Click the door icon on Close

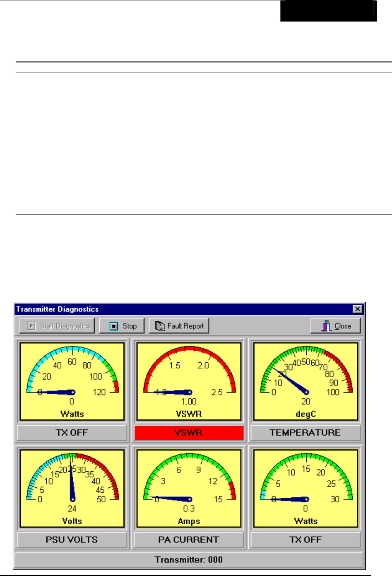tap(327, 326)
